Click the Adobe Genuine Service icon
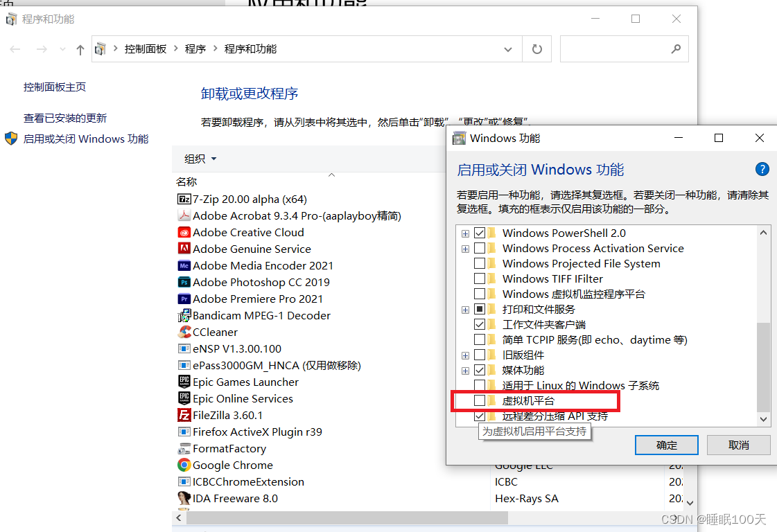777x532 pixels. click(x=184, y=249)
